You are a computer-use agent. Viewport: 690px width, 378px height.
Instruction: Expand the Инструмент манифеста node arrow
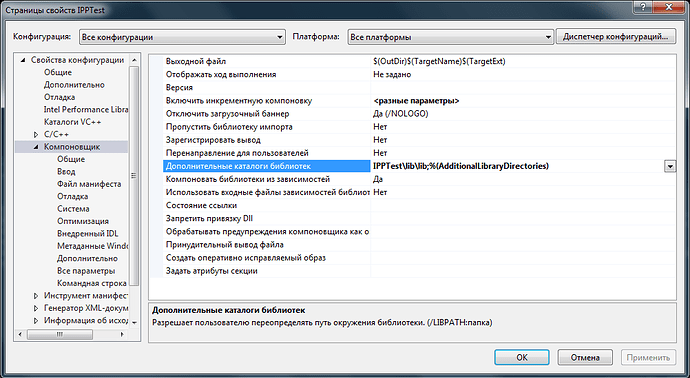tap(36, 296)
